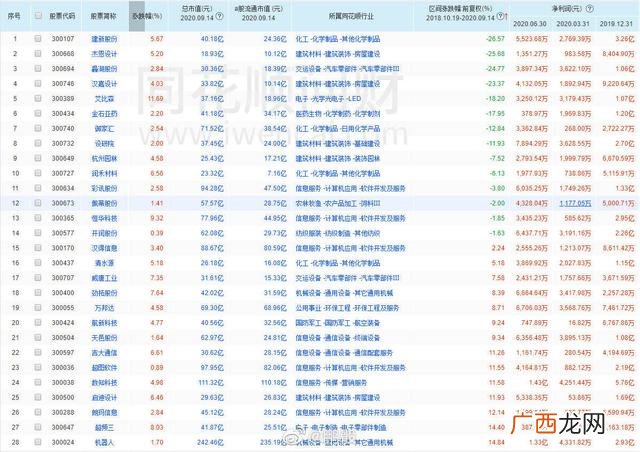Select net profit 7,894.29万

click(x=532, y=143)
